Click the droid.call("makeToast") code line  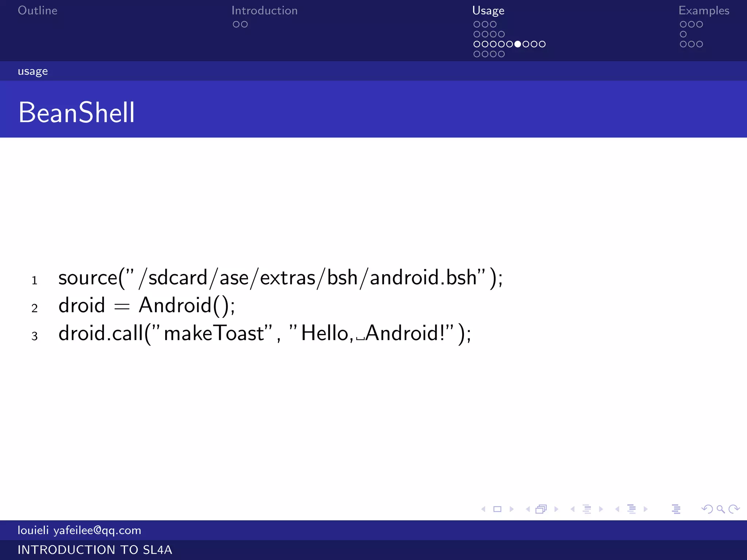tap(265, 334)
